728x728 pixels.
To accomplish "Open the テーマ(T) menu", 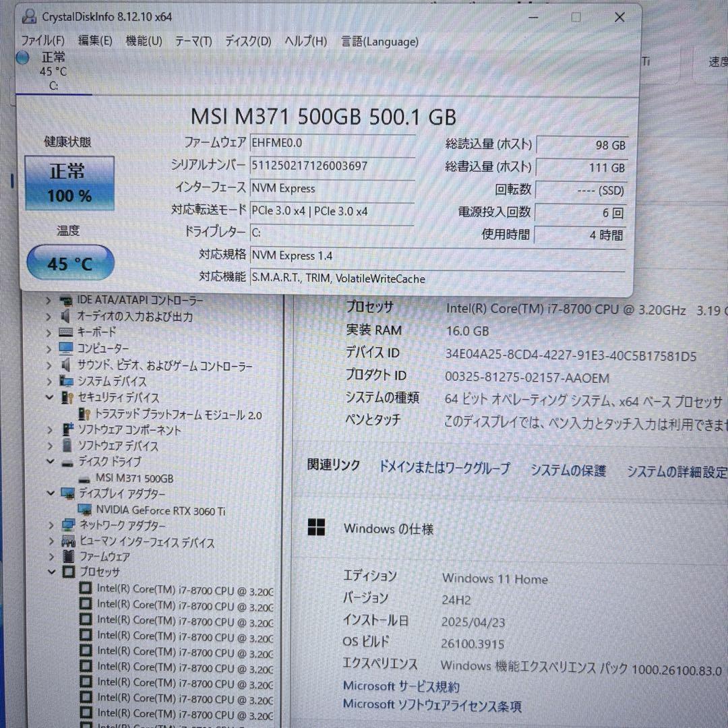I will tap(193, 41).
